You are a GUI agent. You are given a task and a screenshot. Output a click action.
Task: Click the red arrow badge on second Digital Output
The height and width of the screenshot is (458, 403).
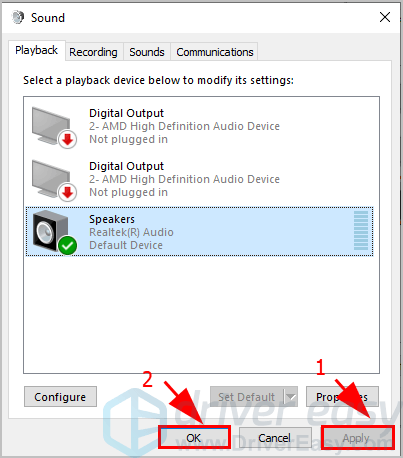pyautogui.click(x=68, y=192)
